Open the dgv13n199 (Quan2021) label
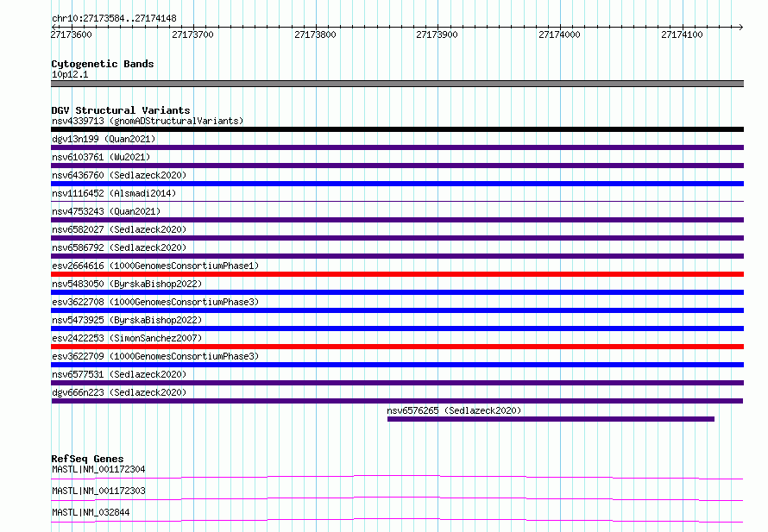This screenshot has width=768, height=532. [104, 139]
